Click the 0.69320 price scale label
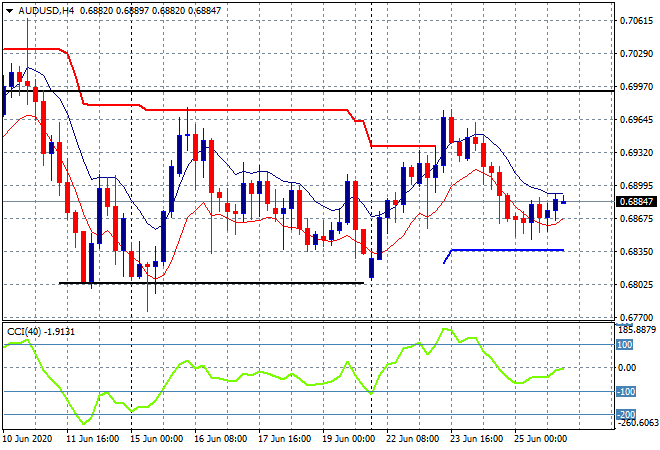Screen dimensions: 660x450 tap(636, 152)
